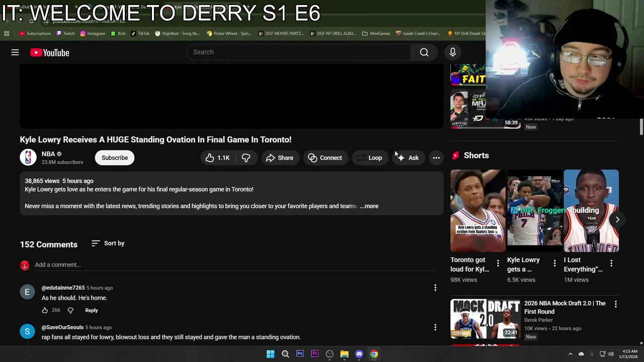Open options for the Mock Draft video

[x=615, y=304]
